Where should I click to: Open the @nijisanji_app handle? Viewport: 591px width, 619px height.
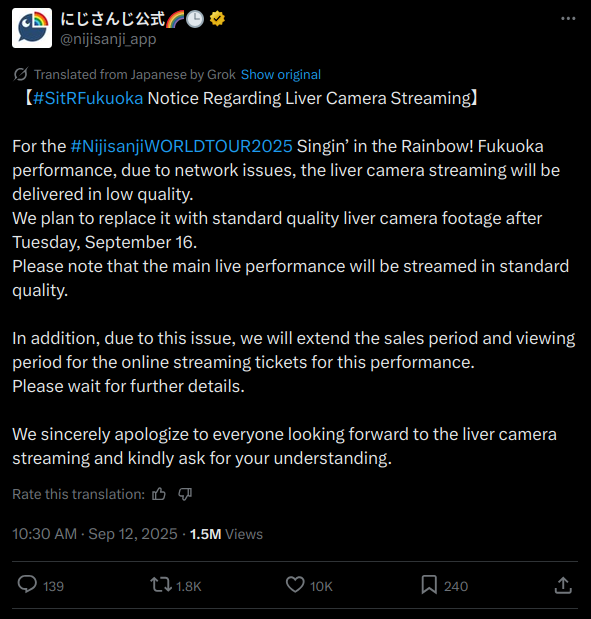pyautogui.click(x=108, y=39)
